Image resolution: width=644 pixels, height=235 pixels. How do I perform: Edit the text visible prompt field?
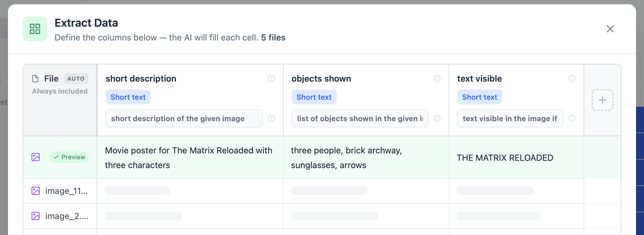click(x=510, y=118)
